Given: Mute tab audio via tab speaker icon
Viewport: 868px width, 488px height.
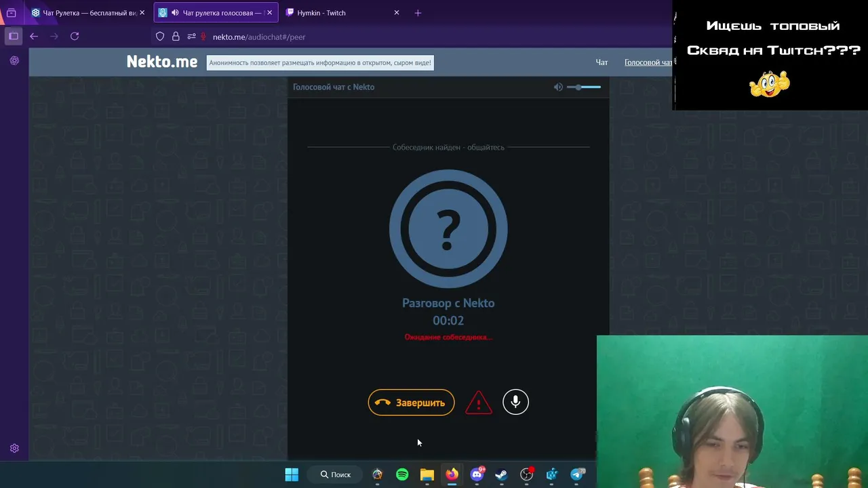Looking at the screenshot, I should (x=175, y=13).
